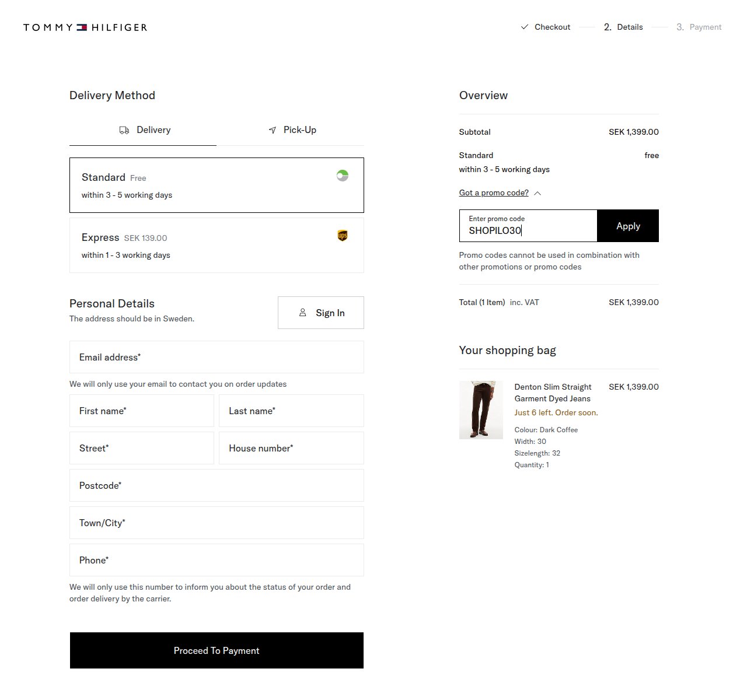
Task: Click the delivery truck icon
Action: pyautogui.click(x=124, y=130)
